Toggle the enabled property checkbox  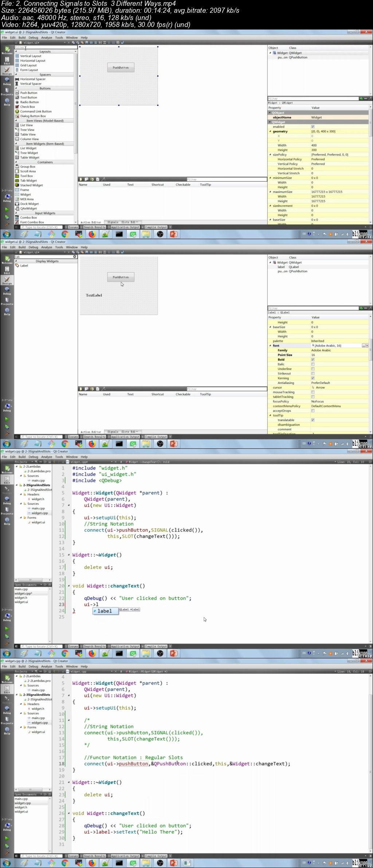click(313, 127)
